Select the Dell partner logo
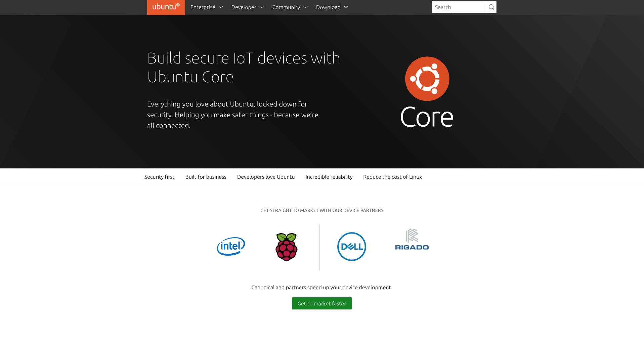This screenshot has height=337, width=644. pyautogui.click(x=351, y=246)
